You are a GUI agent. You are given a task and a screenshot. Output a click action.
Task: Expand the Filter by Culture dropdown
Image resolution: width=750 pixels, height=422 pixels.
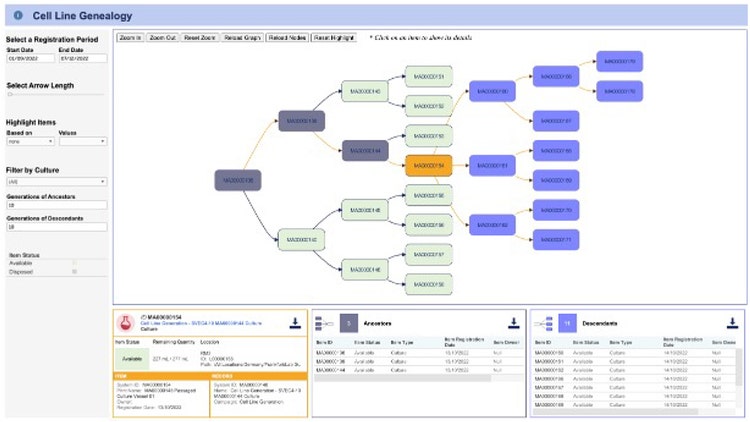coord(56,182)
